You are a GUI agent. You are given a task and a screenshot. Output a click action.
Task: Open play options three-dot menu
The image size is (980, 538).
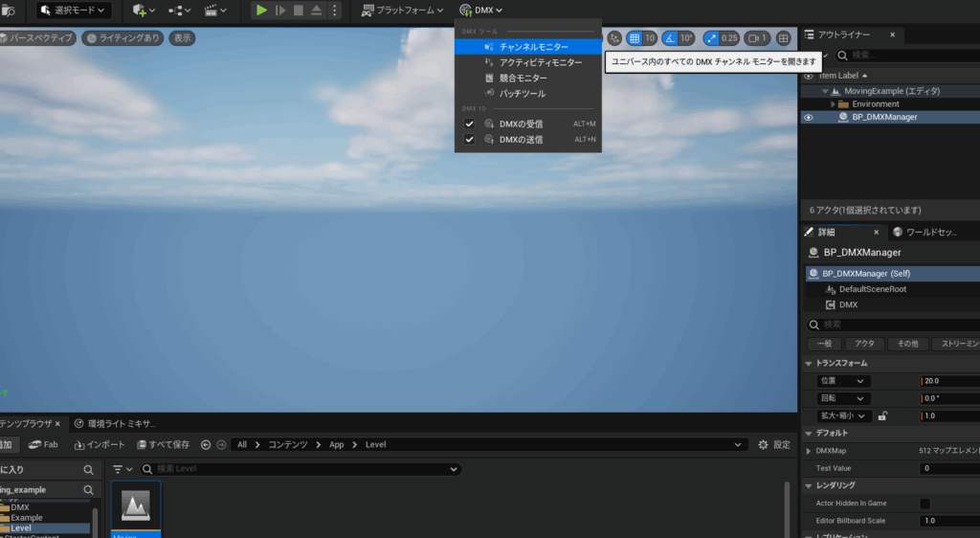coord(334,10)
